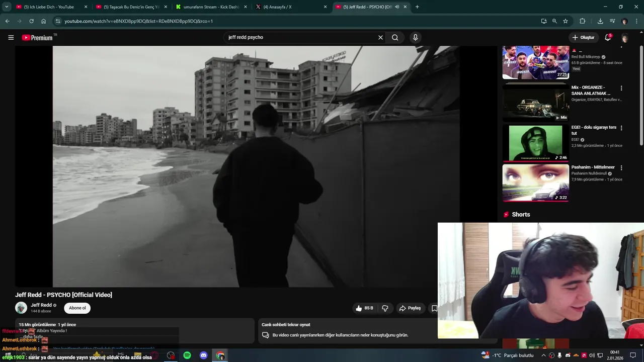Open browser extensions puzzle icon

tap(583, 21)
